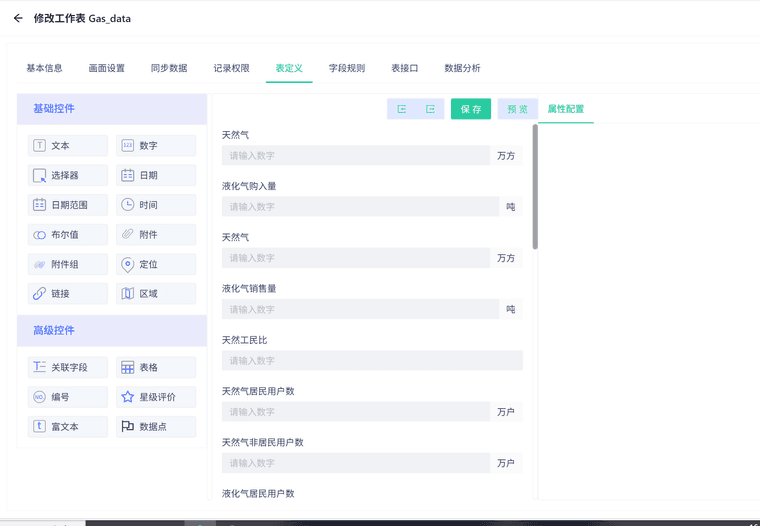760x526 pixels.
Task: Select the 属性配置 panel tab
Action: click(x=566, y=109)
